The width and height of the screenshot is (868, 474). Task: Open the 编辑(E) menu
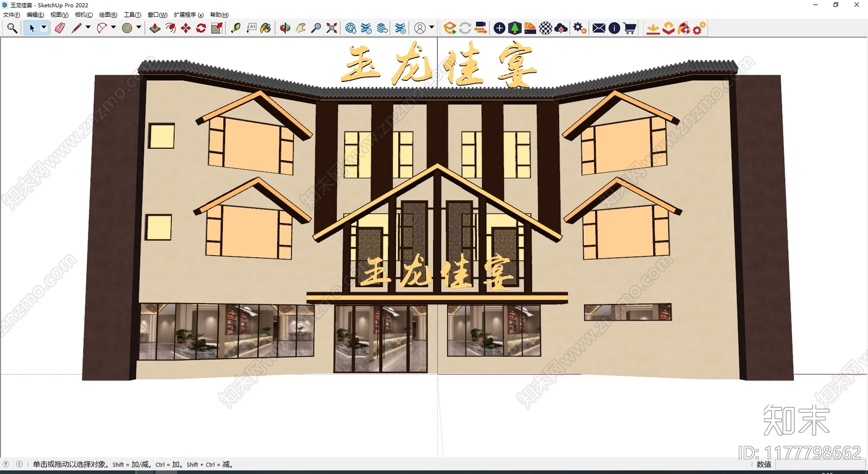35,15
